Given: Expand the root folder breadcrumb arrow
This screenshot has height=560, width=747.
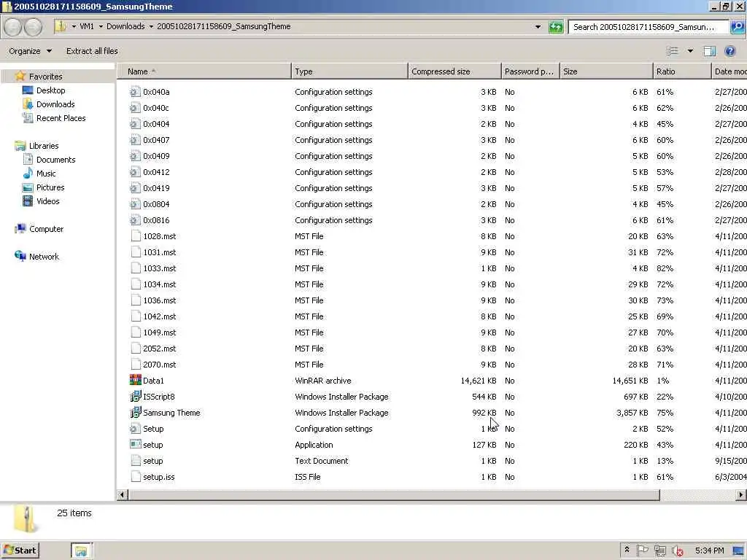Looking at the screenshot, I should [74, 27].
